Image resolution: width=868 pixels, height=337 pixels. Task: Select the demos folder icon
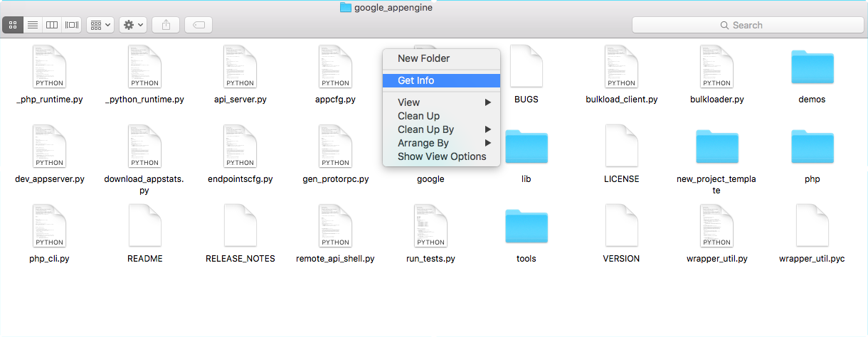click(813, 67)
